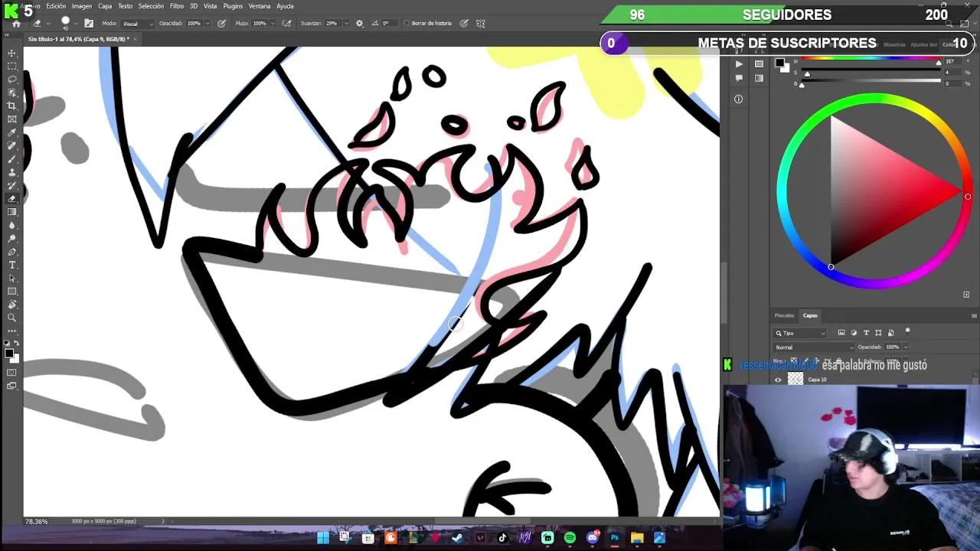Open the brush preset picker arrow
The height and width of the screenshot is (551, 980).
75,24
